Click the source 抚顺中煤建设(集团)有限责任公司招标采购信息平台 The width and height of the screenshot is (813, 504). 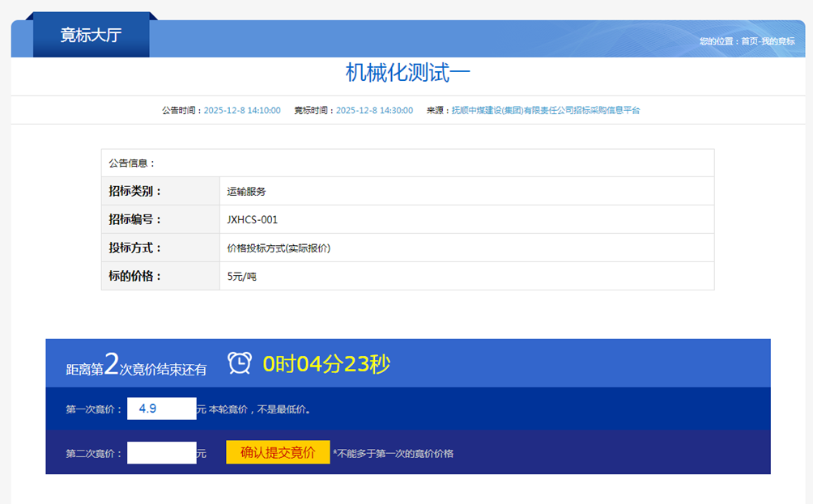(x=546, y=110)
